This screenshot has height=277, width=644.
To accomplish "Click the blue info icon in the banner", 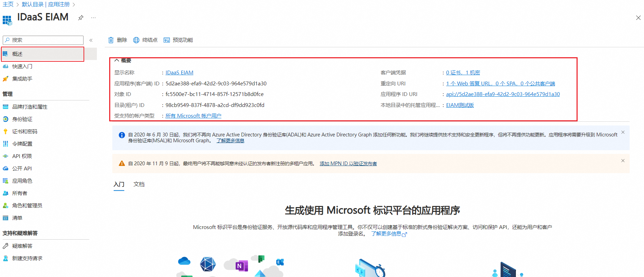I will 122,135.
